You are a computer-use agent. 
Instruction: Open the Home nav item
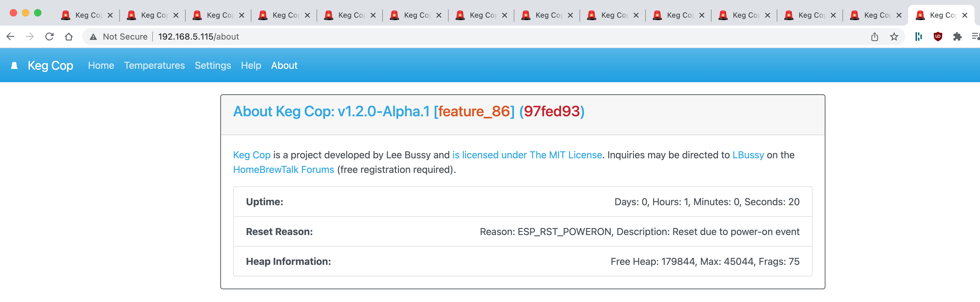pyautogui.click(x=101, y=65)
